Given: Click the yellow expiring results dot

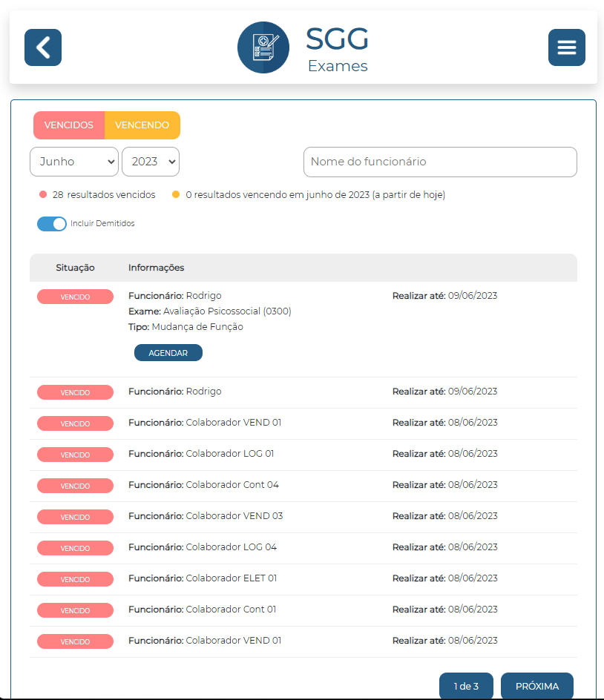Looking at the screenshot, I should tap(176, 195).
